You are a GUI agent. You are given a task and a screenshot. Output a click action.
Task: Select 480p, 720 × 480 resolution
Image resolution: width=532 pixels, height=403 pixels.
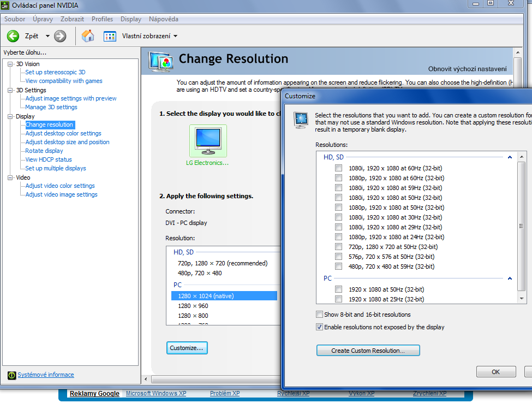point(200,273)
